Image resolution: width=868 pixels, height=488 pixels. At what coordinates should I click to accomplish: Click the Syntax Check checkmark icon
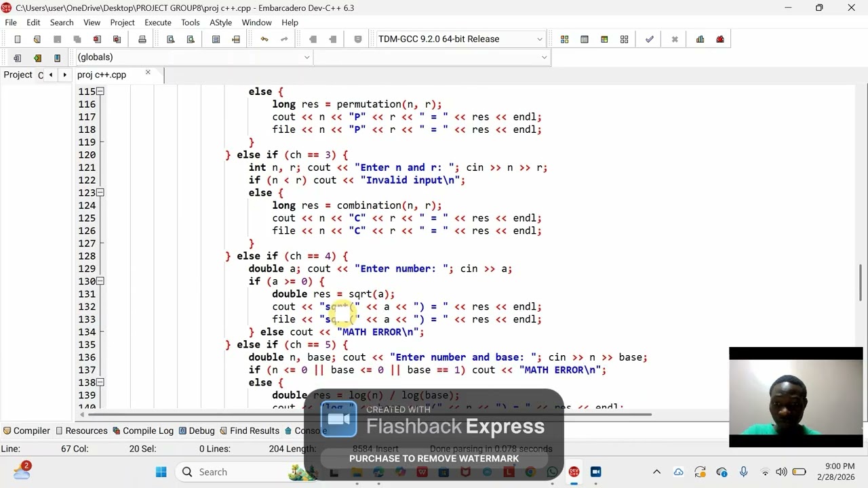point(650,39)
